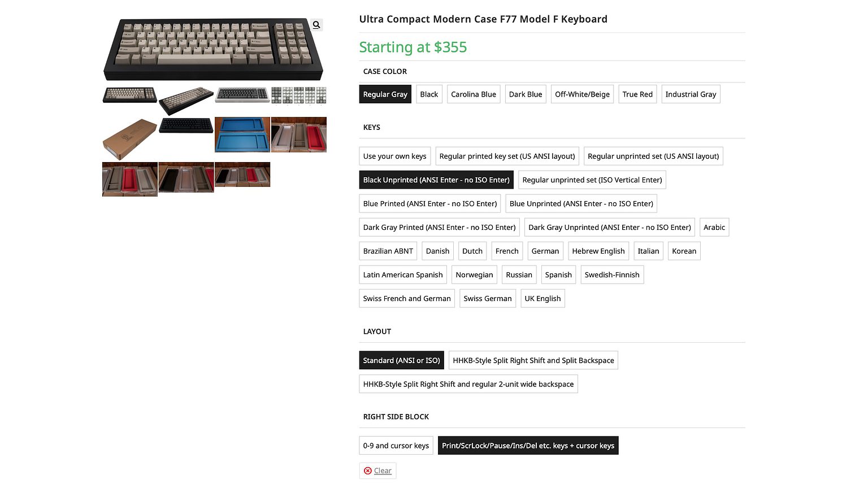The image size is (868, 484).
Task: Choose the True Red case color
Action: click(x=637, y=94)
